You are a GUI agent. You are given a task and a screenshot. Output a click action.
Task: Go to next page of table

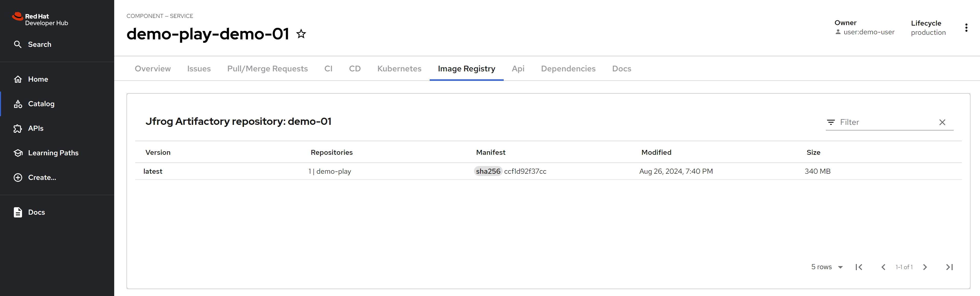coord(925,267)
